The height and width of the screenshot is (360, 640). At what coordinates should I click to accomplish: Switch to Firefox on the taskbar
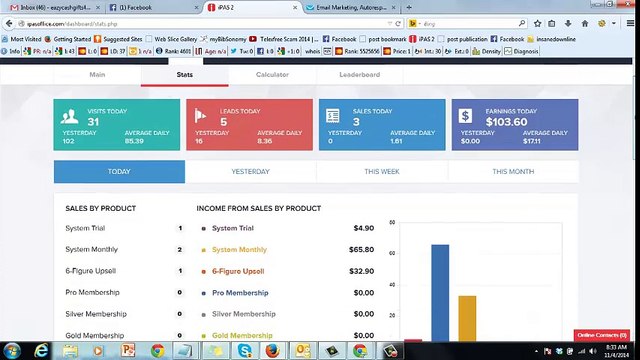[x=272, y=351]
